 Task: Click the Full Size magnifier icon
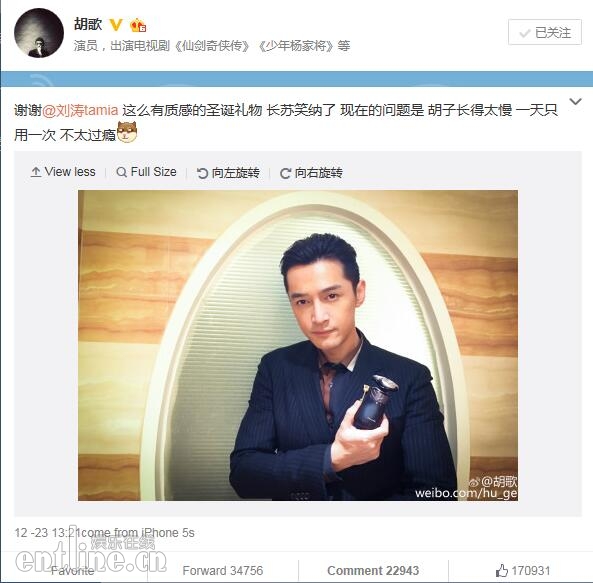coord(121,172)
